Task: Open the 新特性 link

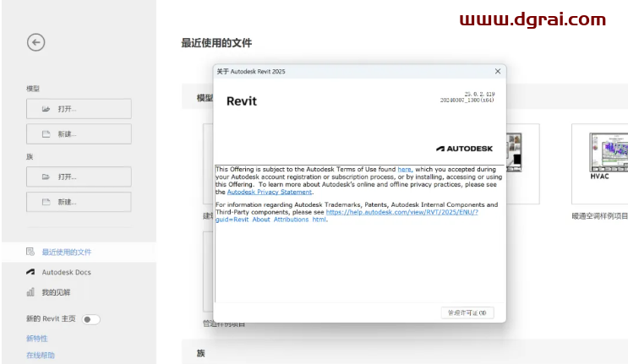Action: [37, 339]
